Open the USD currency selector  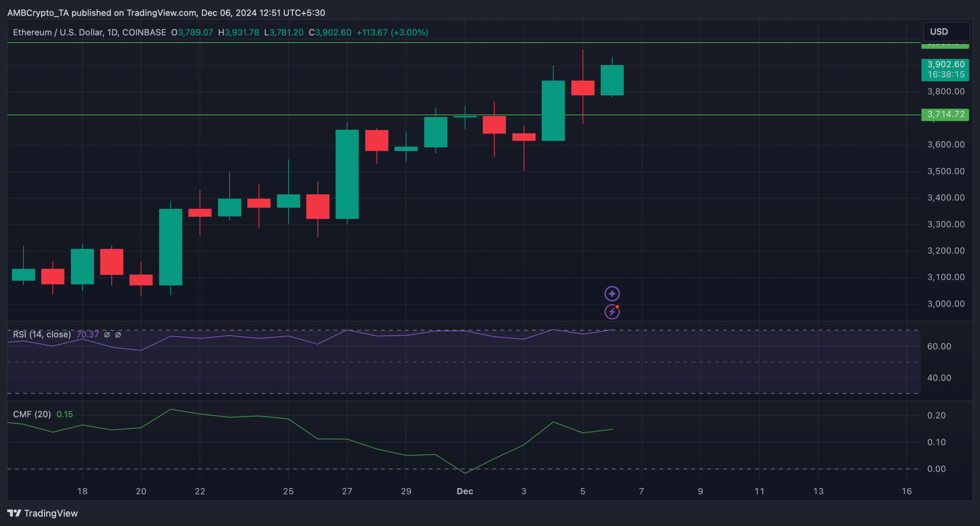click(x=946, y=32)
